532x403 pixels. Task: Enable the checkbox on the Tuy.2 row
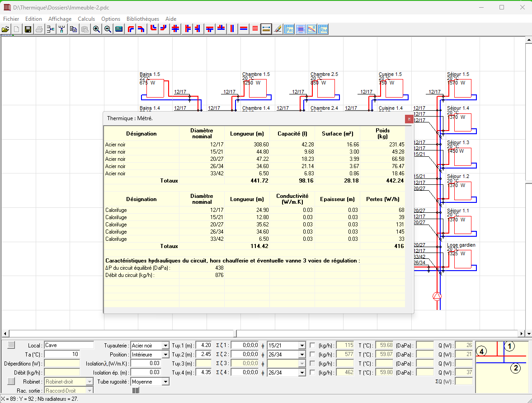[x=313, y=355]
